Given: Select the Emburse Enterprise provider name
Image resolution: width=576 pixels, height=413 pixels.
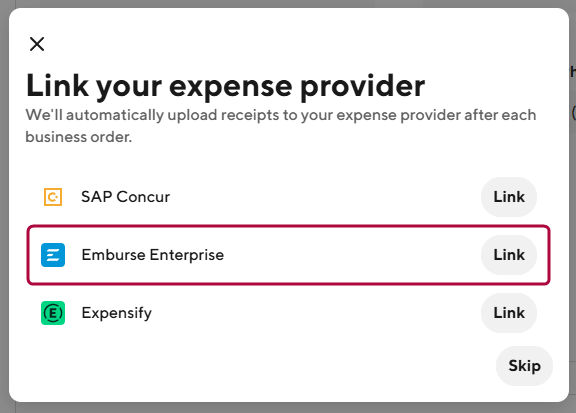Looking at the screenshot, I should pos(152,255).
